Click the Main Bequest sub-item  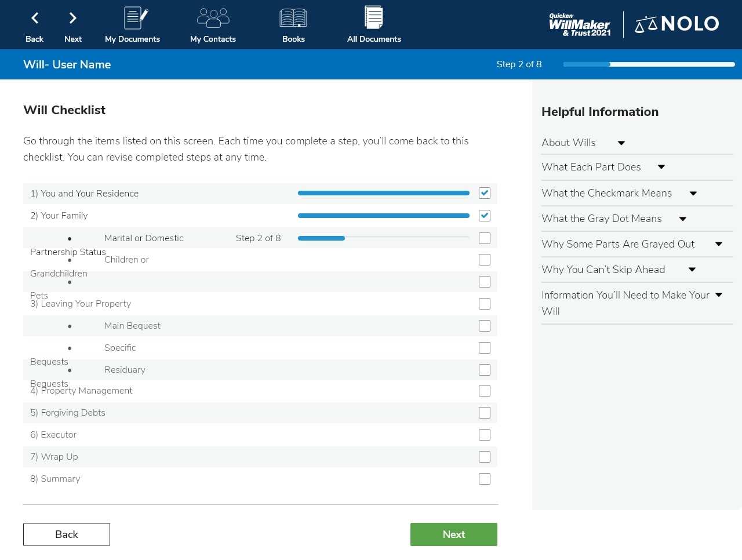(132, 326)
